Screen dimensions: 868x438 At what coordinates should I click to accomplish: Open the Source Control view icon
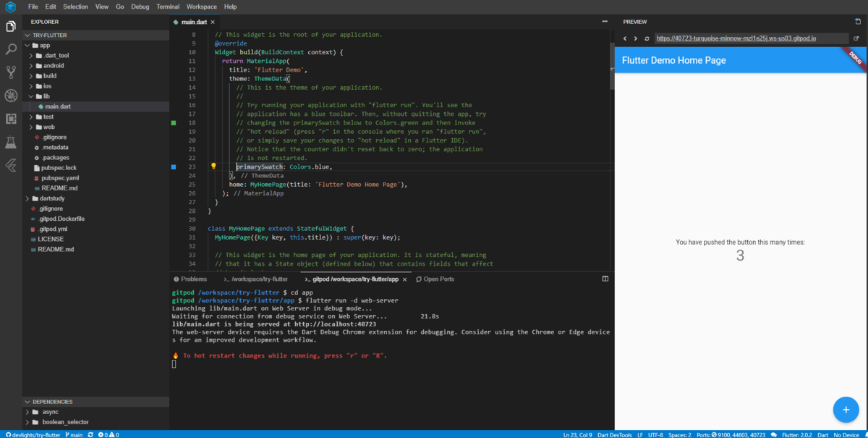[x=11, y=72]
